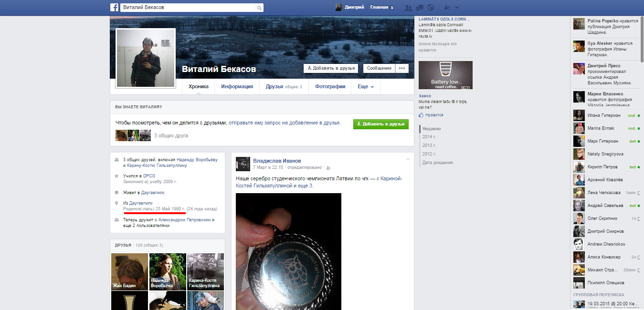Expand the account menu arrow in top bar
Image resolution: width=644 pixels, height=310 pixels.
(457, 8)
